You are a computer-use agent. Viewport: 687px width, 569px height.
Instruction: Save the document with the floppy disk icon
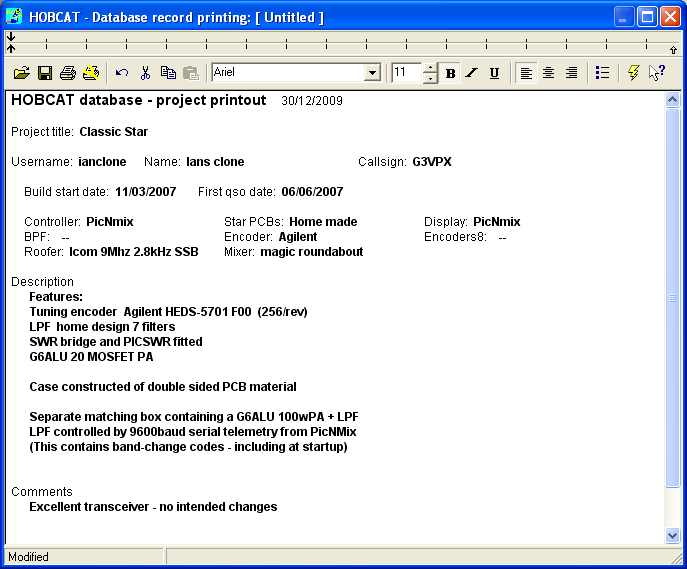[44, 73]
